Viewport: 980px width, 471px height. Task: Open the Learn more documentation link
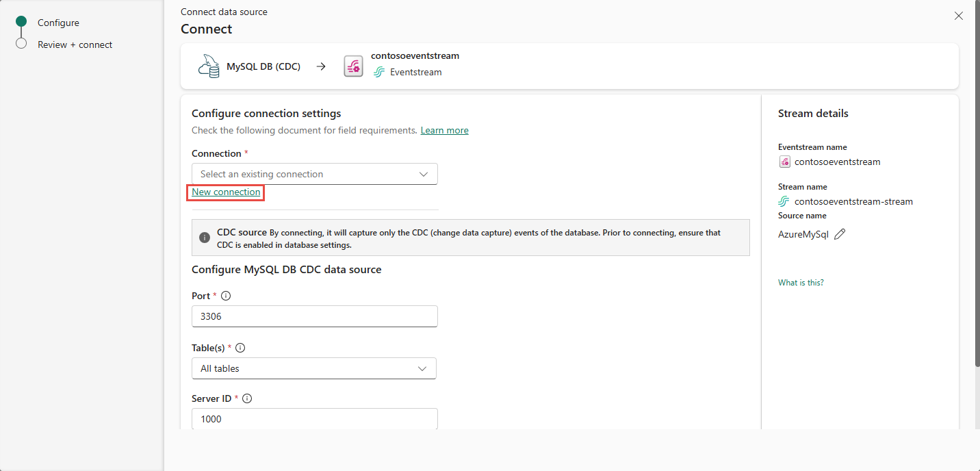pos(444,130)
